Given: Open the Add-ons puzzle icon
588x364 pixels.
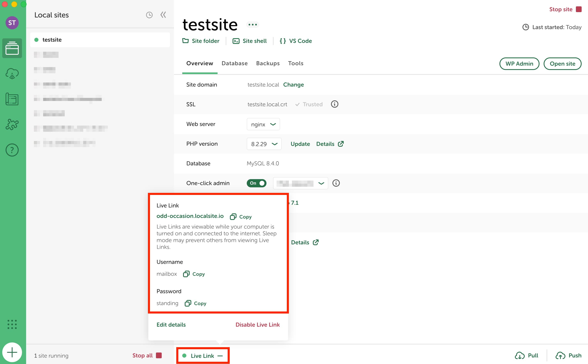Looking at the screenshot, I should [x=12, y=125].
